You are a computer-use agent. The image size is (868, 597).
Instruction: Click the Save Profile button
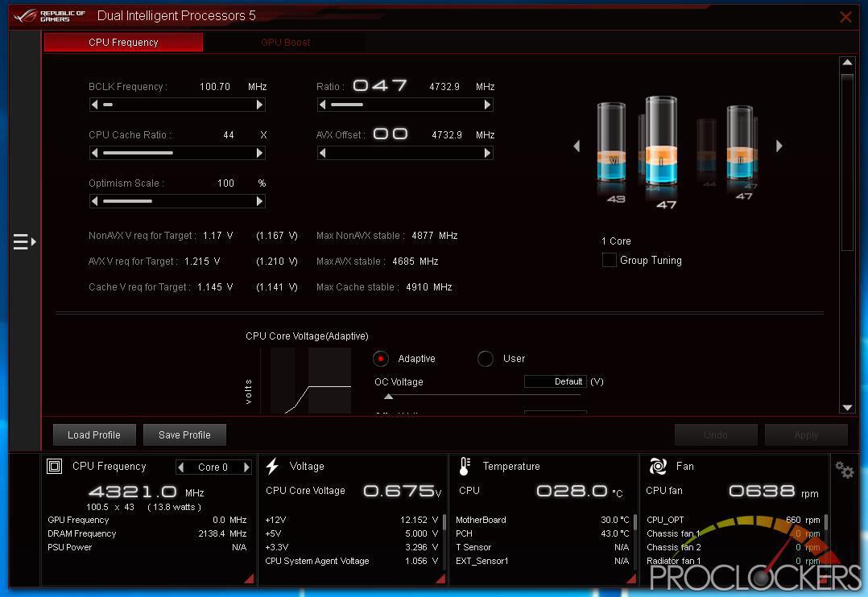(x=184, y=435)
